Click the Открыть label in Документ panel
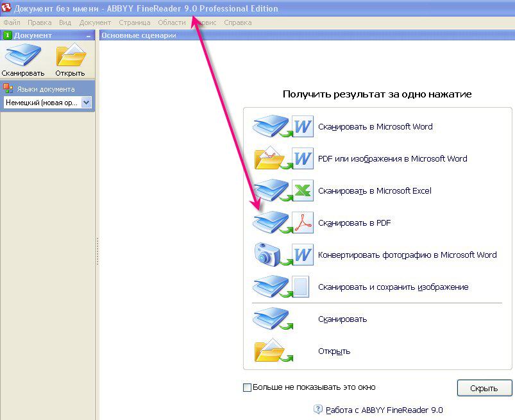Image resolution: width=515 pixels, height=420 pixels. (70, 73)
